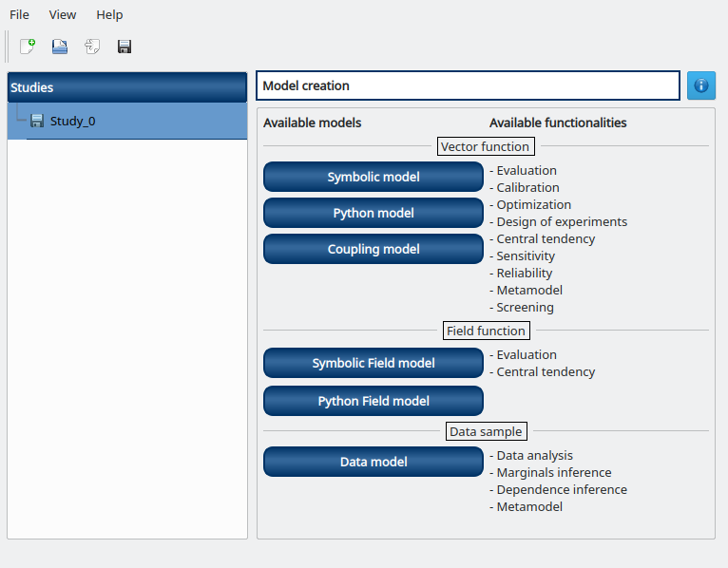
Task: Create a Data model
Action: pyautogui.click(x=374, y=462)
